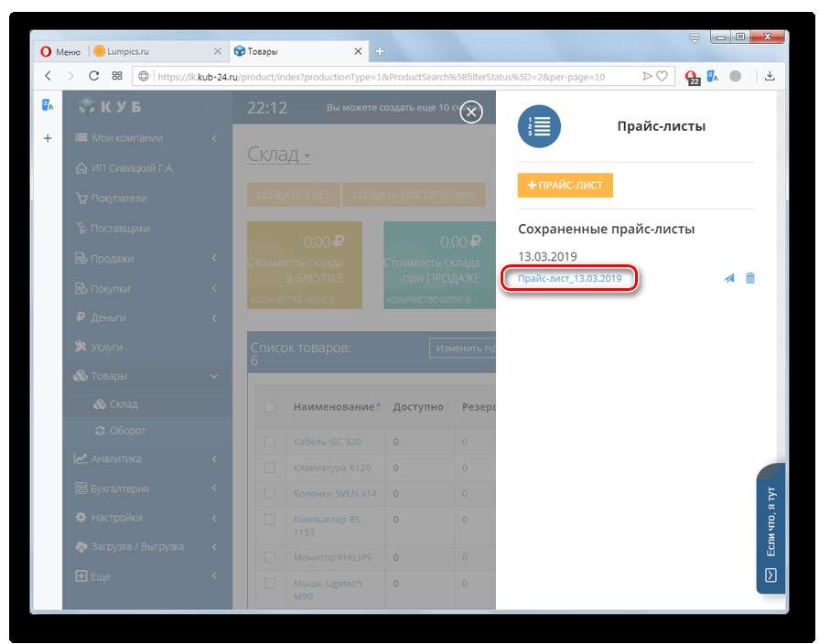Check the Клавиатура K120 row checkbox

(270, 467)
